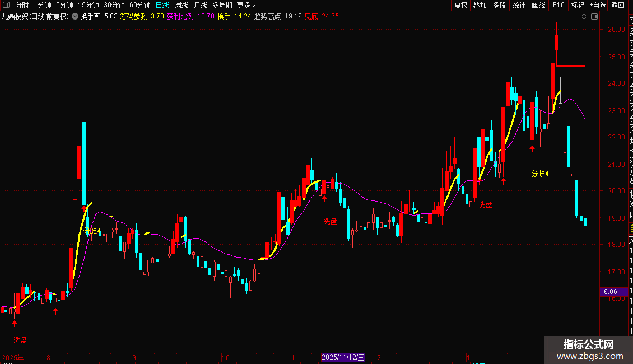This screenshot has height=364, width=633.
Task: Click the 筹码参数: 3.78 value
Action: tap(142, 17)
